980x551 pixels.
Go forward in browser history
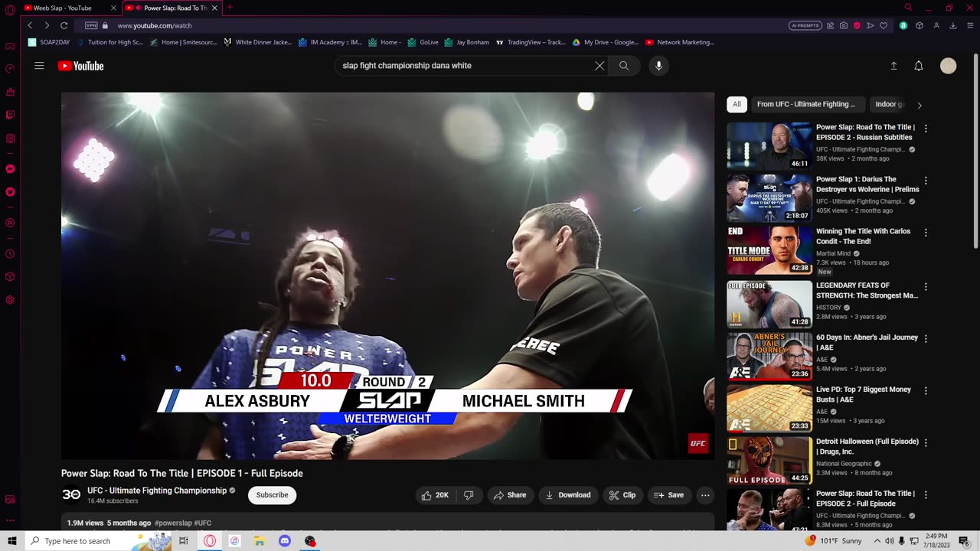[47, 25]
